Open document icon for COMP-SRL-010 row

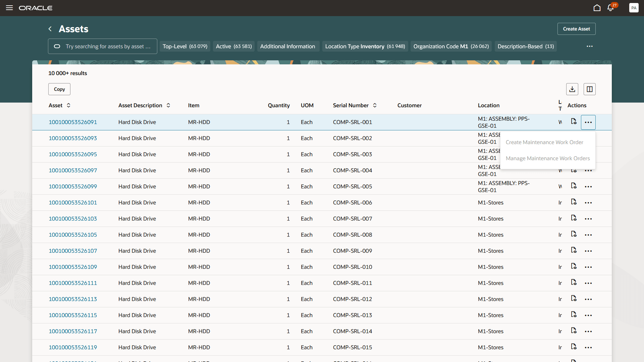(x=574, y=266)
